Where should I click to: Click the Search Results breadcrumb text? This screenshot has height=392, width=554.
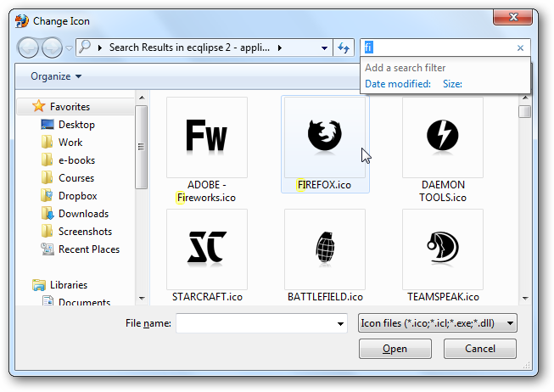click(189, 48)
